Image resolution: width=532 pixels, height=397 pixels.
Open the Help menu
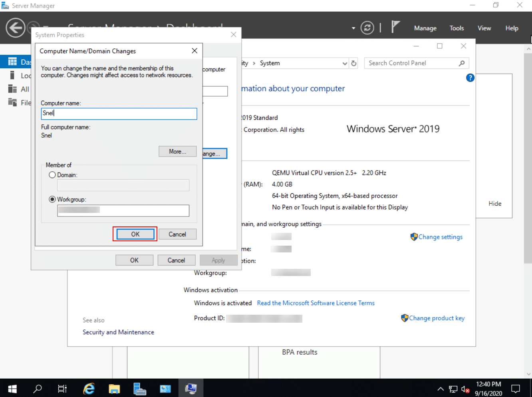tap(512, 28)
